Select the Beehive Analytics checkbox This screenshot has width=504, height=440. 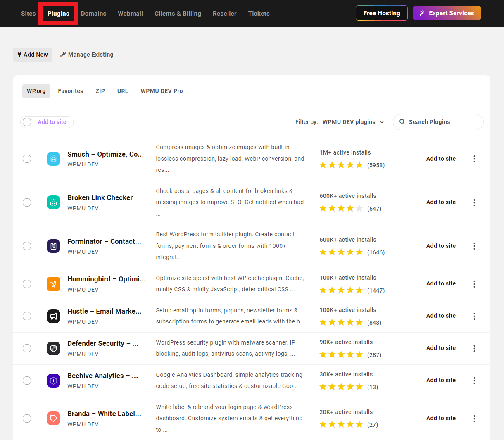click(27, 381)
